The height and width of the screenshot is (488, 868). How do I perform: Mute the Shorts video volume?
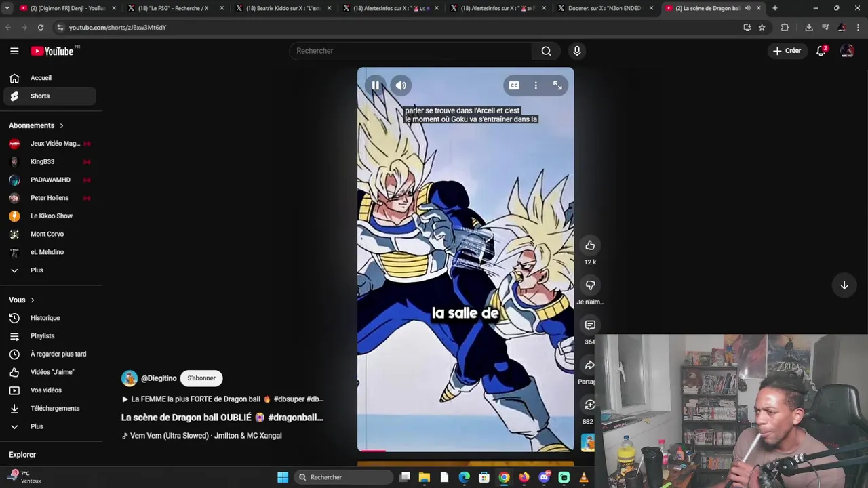(401, 85)
